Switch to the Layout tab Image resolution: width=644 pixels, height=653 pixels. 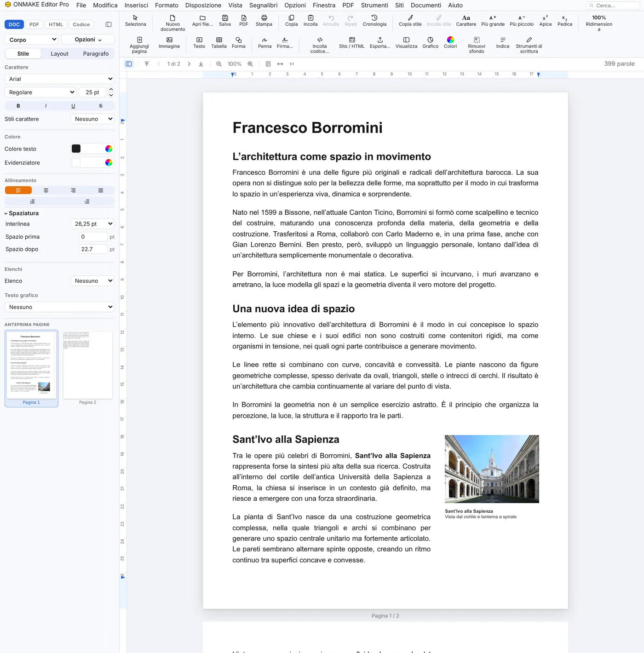tap(59, 54)
